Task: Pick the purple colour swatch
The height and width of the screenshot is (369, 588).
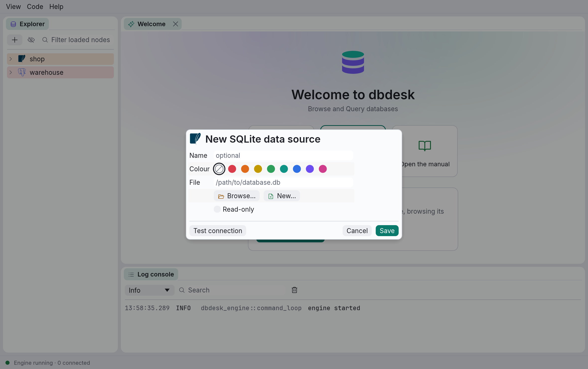Action: 310,169
